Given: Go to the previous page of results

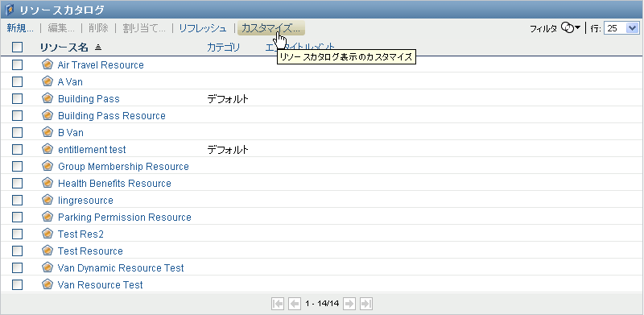Looking at the screenshot, I should [x=294, y=304].
